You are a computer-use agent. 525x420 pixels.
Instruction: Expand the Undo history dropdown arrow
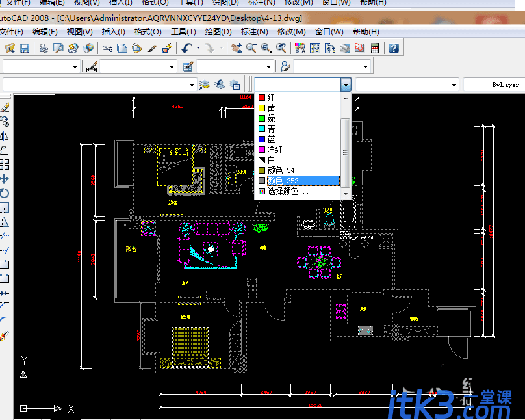pyautogui.click(x=198, y=48)
